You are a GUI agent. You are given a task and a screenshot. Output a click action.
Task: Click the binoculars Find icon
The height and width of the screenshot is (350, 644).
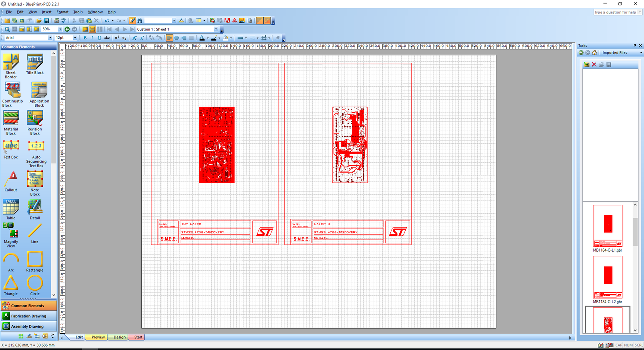(x=140, y=21)
